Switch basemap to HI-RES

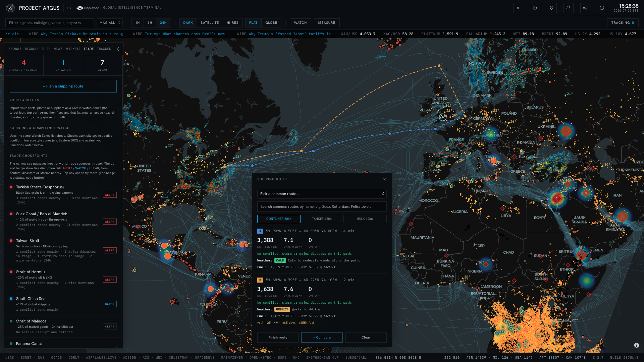pyautogui.click(x=232, y=23)
